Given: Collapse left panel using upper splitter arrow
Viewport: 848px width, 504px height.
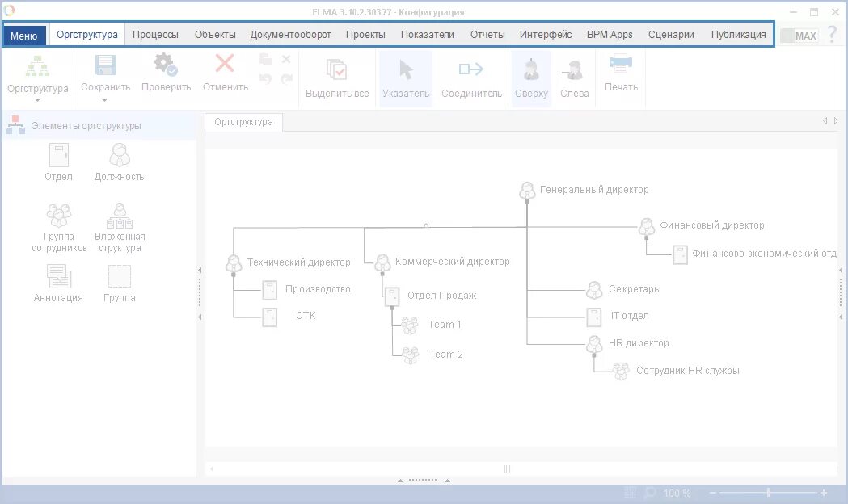Looking at the screenshot, I should tap(200, 270).
